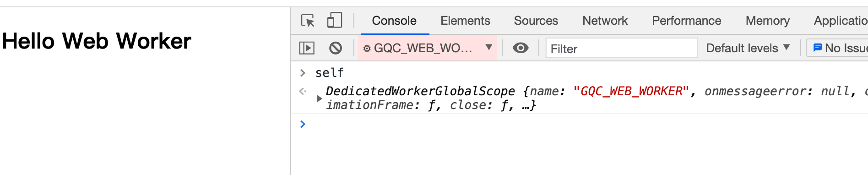Open the Performance tab
This screenshot has width=868, height=175.
(x=686, y=21)
